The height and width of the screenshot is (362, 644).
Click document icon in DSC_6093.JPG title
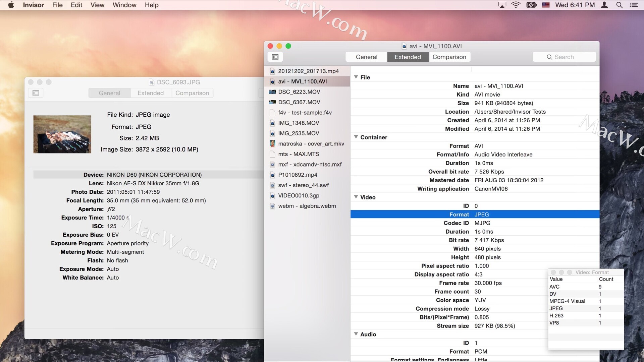(x=152, y=82)
